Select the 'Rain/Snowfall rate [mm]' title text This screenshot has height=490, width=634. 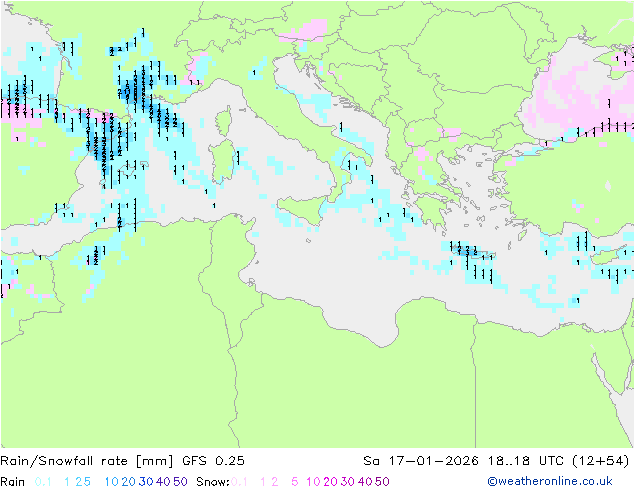(87, 461)
